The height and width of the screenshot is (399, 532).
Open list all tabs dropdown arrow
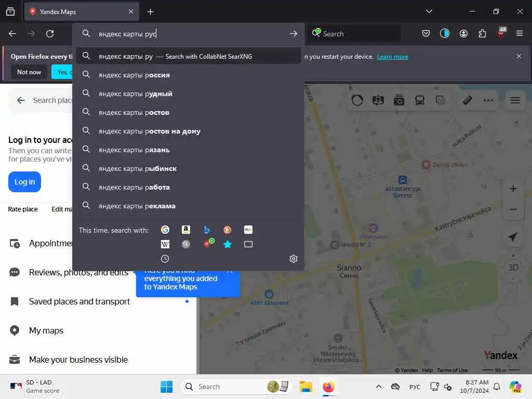(x=429, y=11)
